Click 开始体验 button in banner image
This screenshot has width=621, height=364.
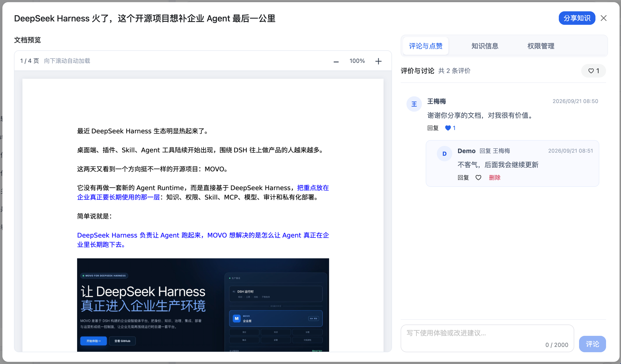tap(93, 341)
